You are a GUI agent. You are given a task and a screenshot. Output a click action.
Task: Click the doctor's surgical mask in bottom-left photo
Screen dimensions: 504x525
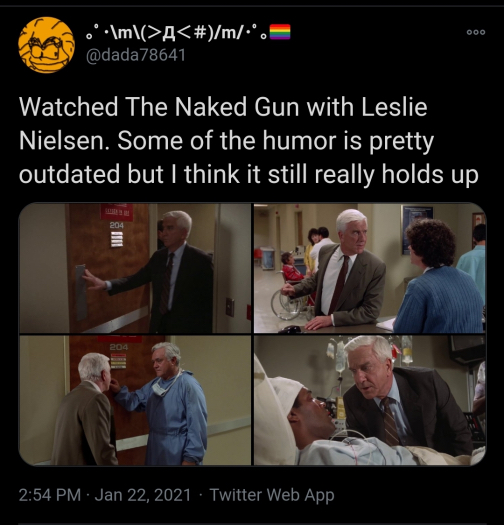tap(161, 388)
